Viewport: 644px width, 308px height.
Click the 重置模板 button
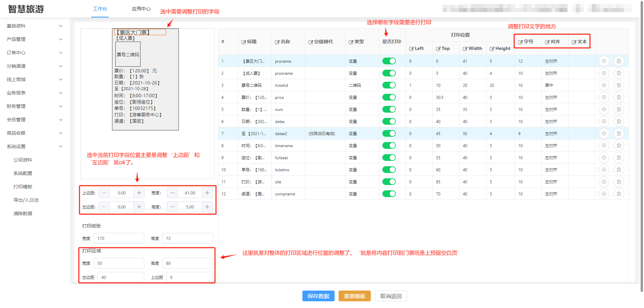tap(354, 296)
